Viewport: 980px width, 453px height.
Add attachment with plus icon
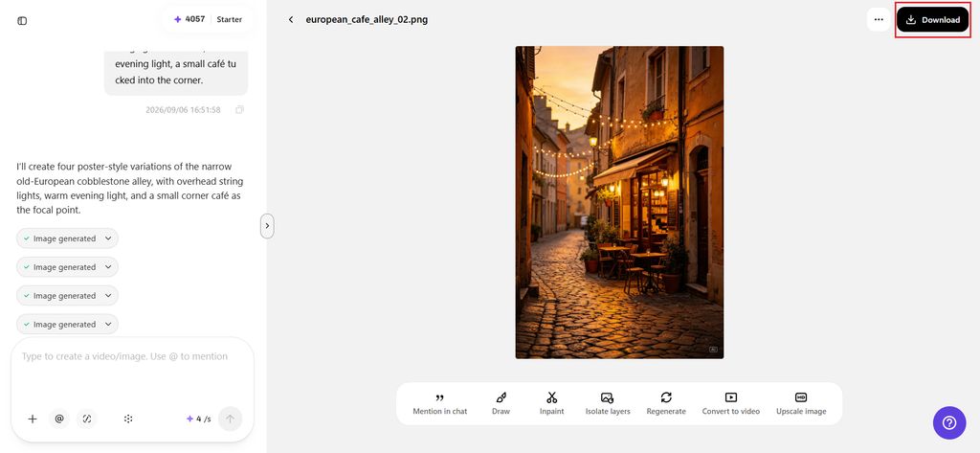pos(33,419)
